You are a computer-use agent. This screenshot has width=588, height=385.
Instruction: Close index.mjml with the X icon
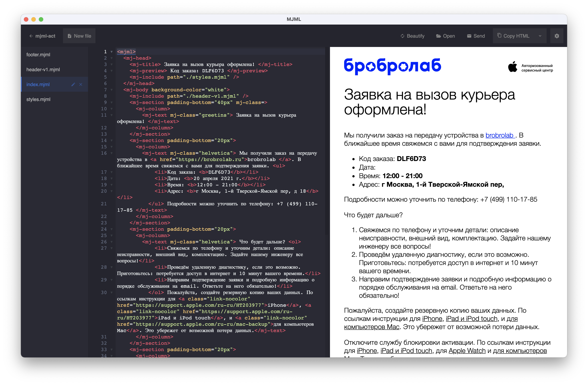pos(81,84)
